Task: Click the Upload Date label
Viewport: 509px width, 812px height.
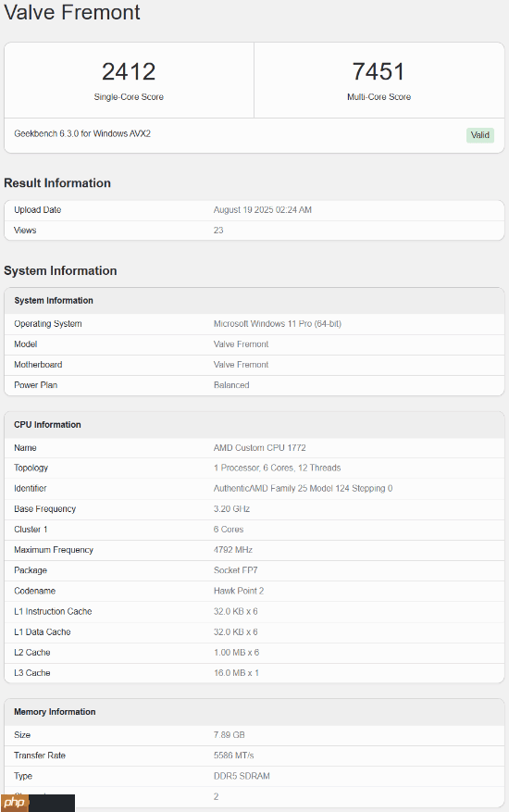Action: pos(38,210)
